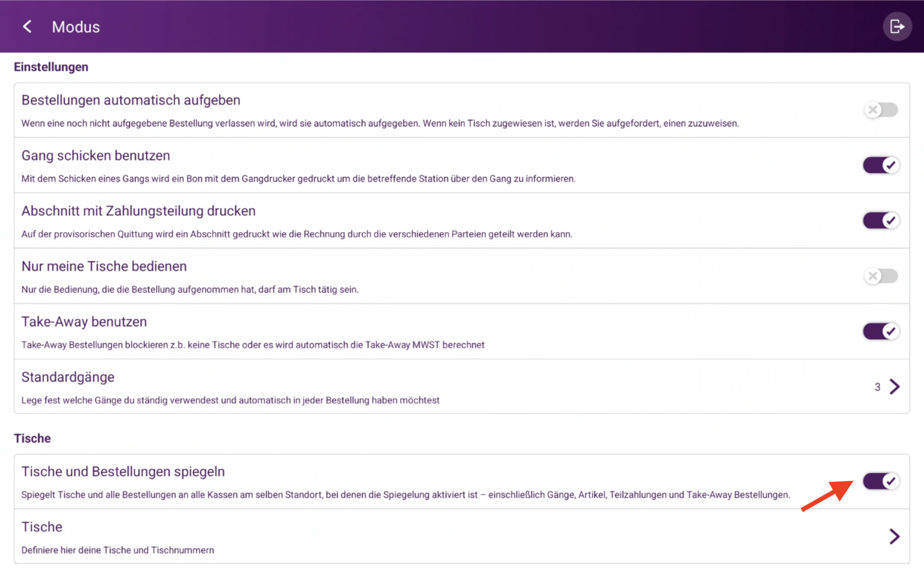
Task: Click the Modus page title
Action: point(76,27)
